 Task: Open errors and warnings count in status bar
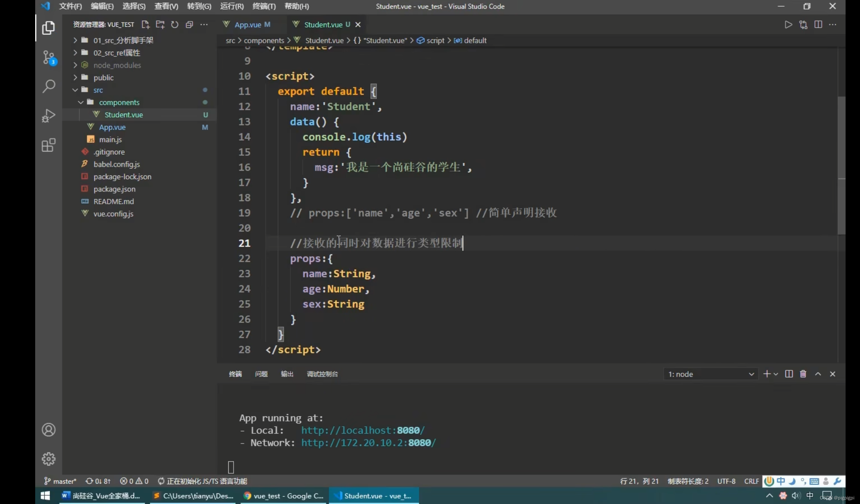pyautogui.click(x=134, y=481)
